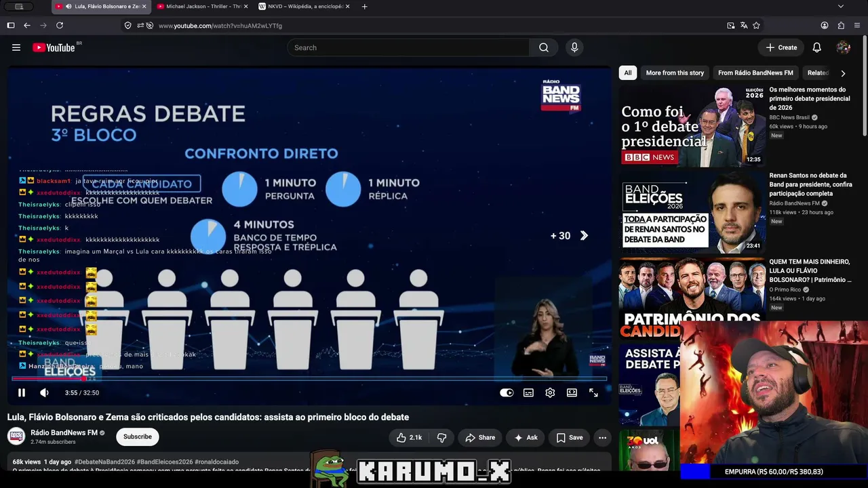Viewport: 868px width, 488px height.
Task: Save the video to a playlist
Action: point(570,438)
